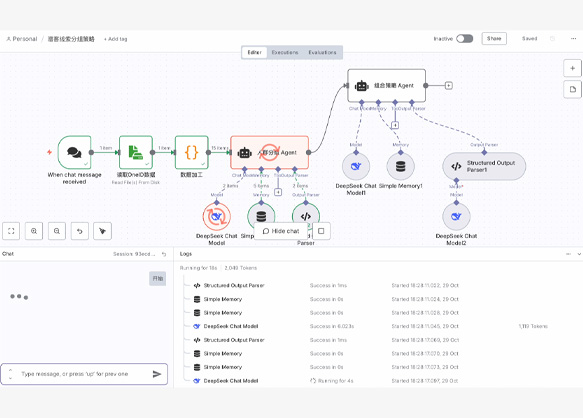Collapse the Logs panel with the chevron
Image resolution: width=583 pixels, height=418 pixels.
[x=579, y=254]
